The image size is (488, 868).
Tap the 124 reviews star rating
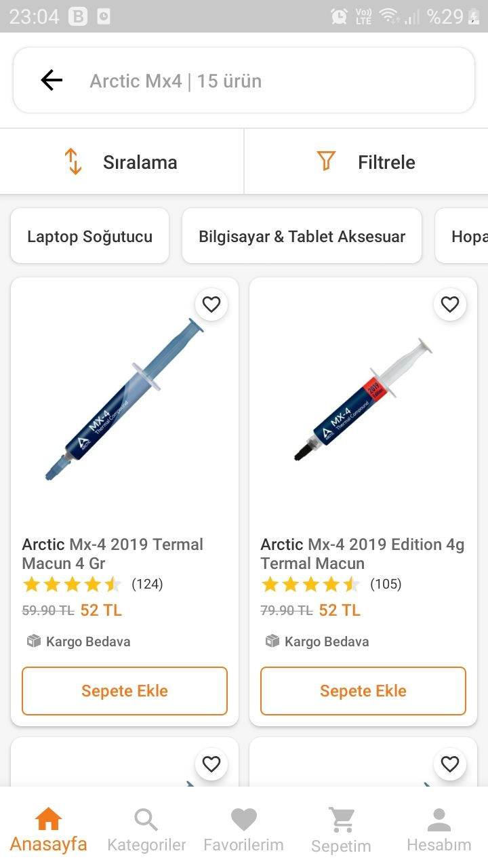[92, 584]
